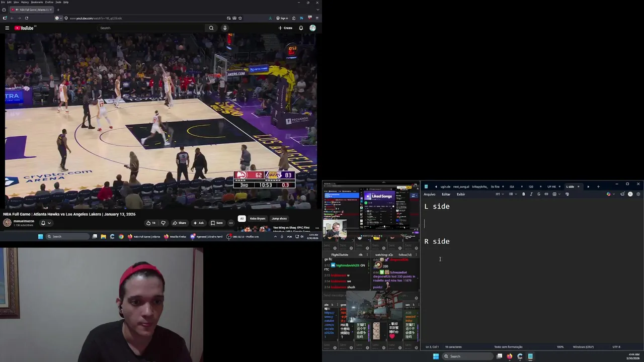Open the Exibir menu in Notepad

click(461, 194)
